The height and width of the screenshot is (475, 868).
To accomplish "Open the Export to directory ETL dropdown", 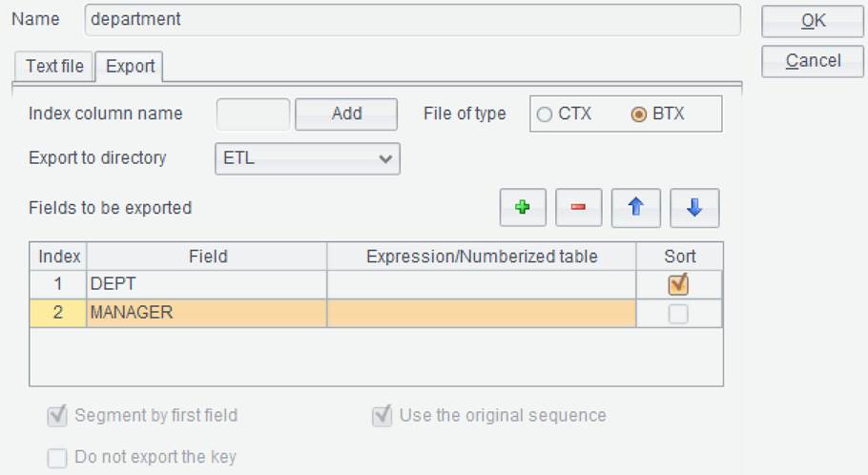I will 307,159.
